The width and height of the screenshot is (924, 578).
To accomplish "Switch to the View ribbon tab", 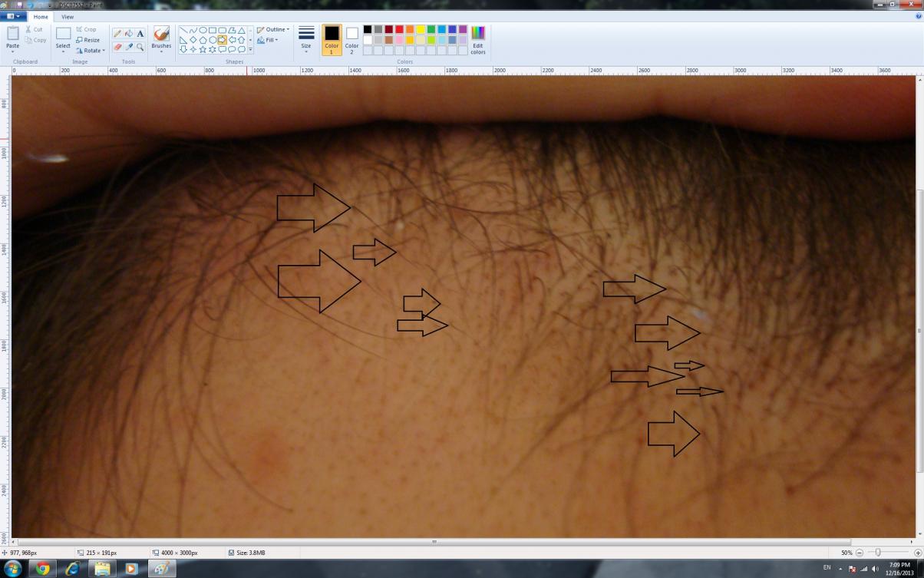I will (68, 16).
